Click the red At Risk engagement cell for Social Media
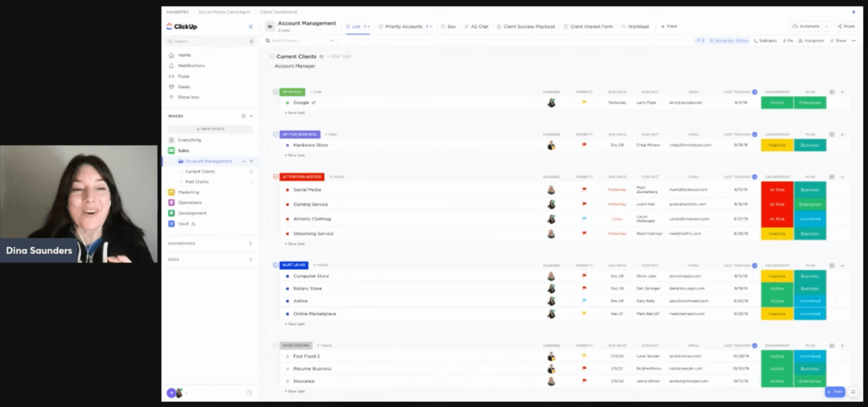The image size is (868, 407). pyautogui.click(x=777, y=189)
